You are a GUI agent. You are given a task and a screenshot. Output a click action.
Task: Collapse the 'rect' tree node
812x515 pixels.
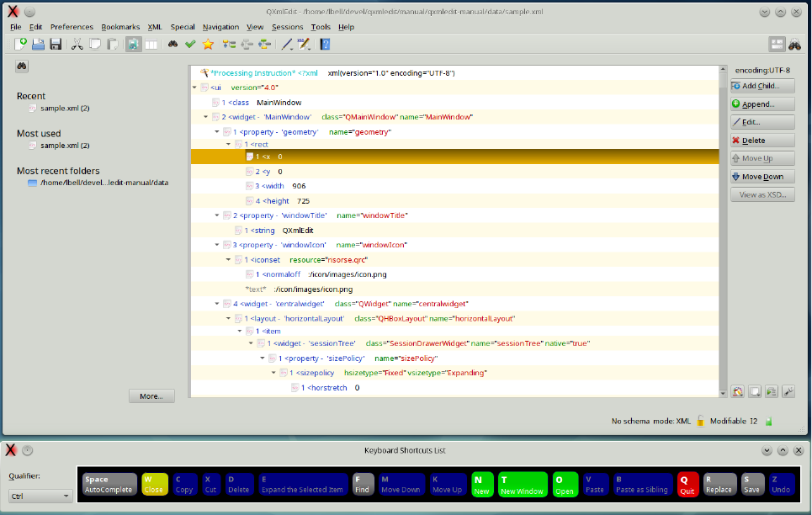[228, 144]
